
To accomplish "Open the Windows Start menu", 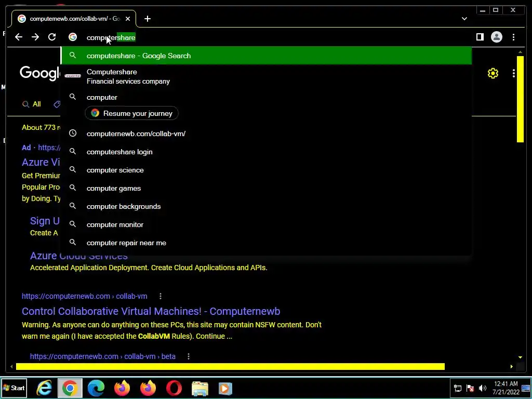I will click(14, 388).
